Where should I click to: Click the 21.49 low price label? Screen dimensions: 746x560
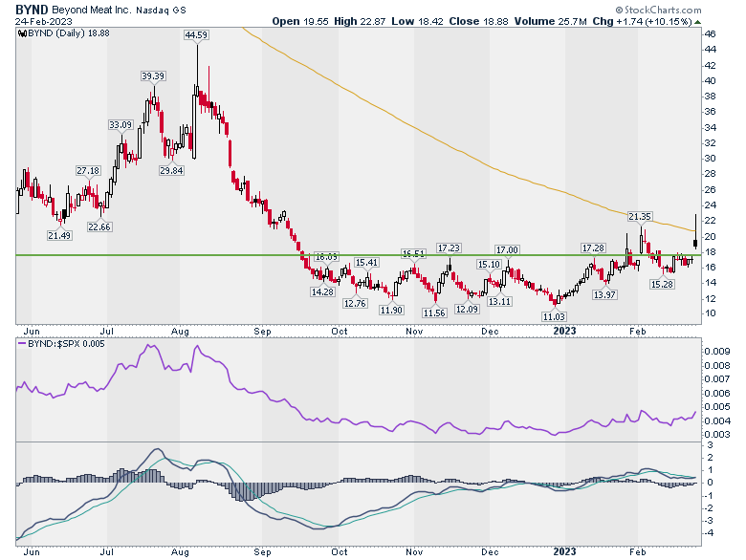[59, 235]
